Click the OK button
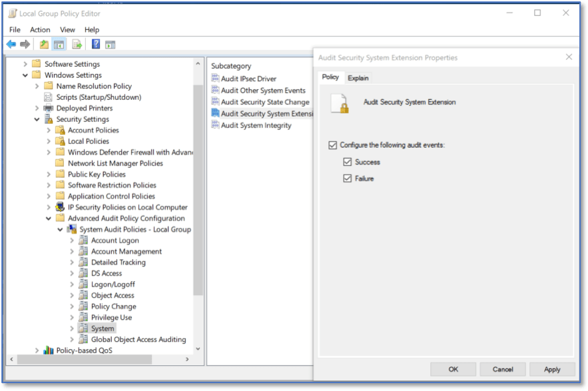 pos(453,369)
